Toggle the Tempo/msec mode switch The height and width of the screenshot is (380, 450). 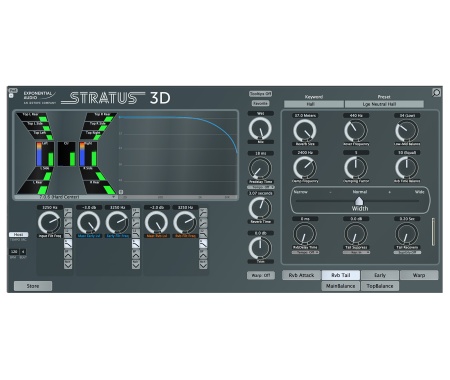point(18,235)
